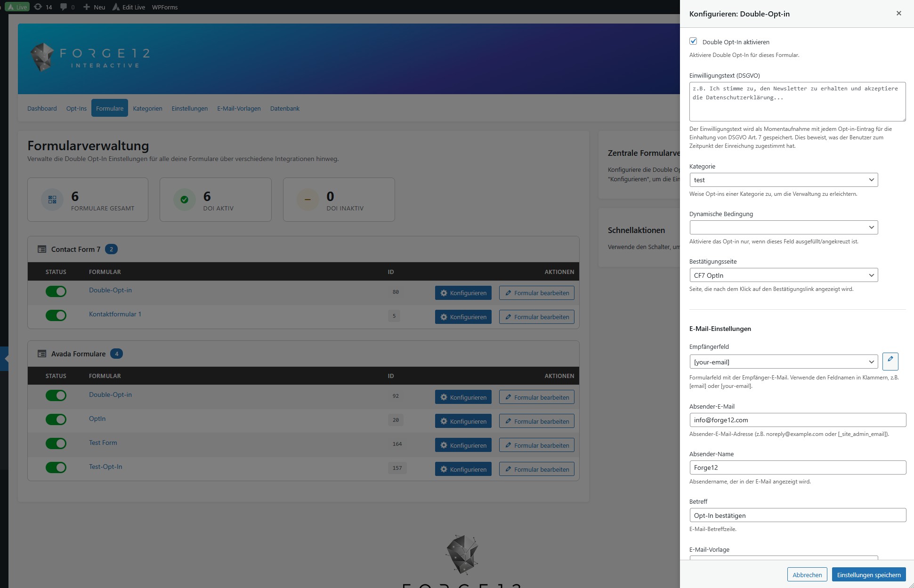Click pencil icon next to Empfängerfeld dropdown

click(890, 361)
